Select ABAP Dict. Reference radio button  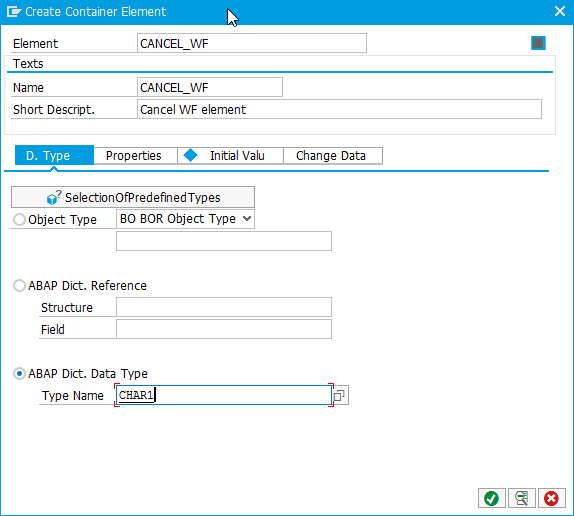pos(19,285)
